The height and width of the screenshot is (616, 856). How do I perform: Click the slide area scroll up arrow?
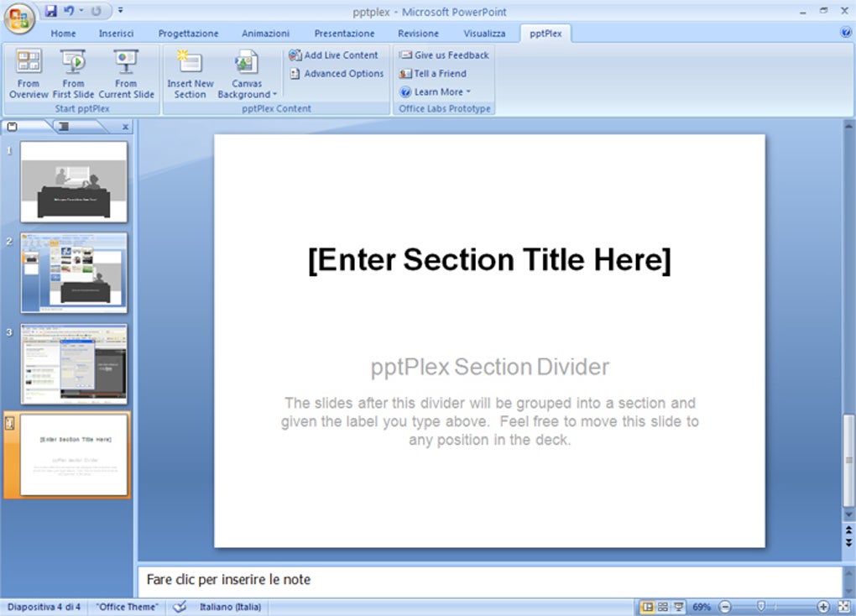(848, 126)
